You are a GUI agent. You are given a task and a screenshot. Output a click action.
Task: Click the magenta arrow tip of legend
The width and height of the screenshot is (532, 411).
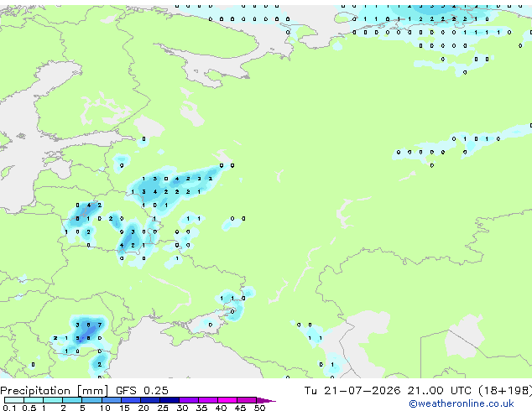[x=267, y=401]
